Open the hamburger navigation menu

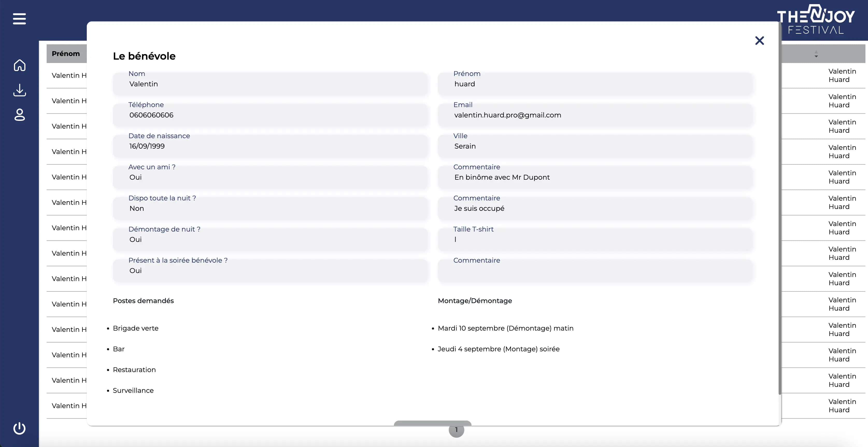tap(19, 19)
